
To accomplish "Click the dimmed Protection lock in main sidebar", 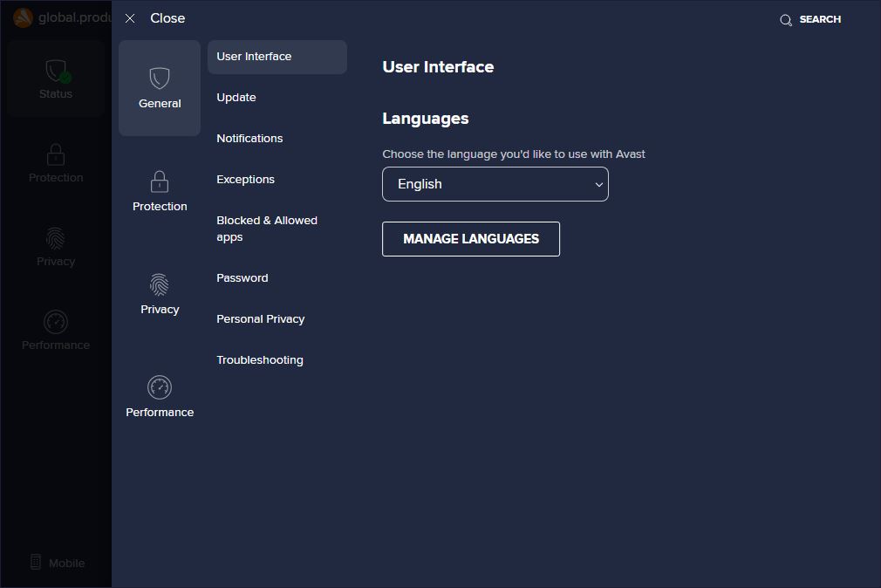I will [56, 154].
